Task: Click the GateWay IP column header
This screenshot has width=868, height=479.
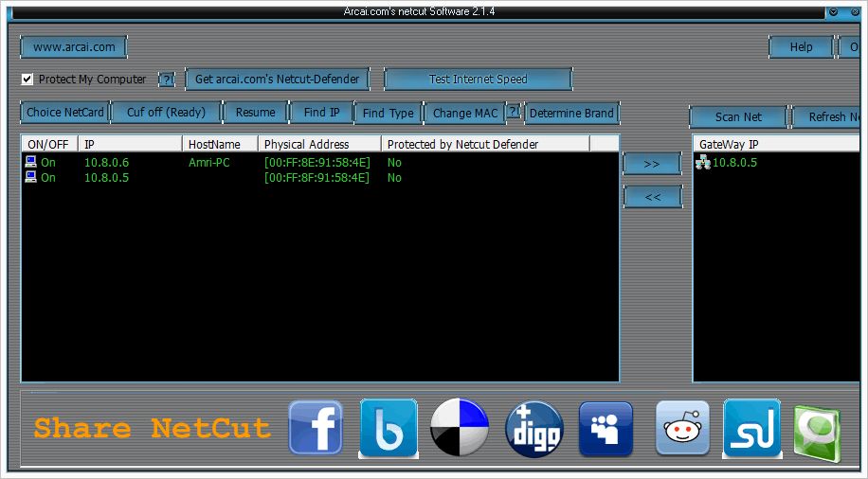Action: pyautogui.click(x=776, y=144)
